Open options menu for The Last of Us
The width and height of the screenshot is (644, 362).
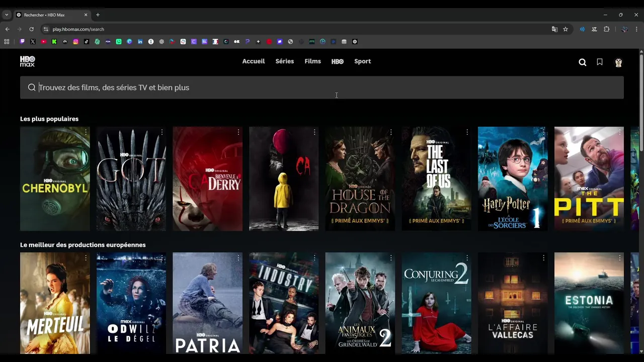tap(467, 132)
